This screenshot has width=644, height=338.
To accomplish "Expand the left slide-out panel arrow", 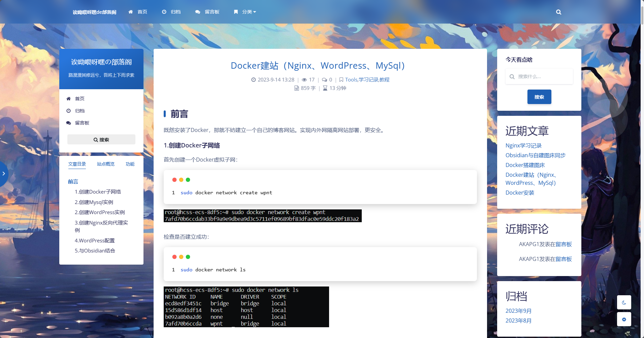I will (3, 174).
